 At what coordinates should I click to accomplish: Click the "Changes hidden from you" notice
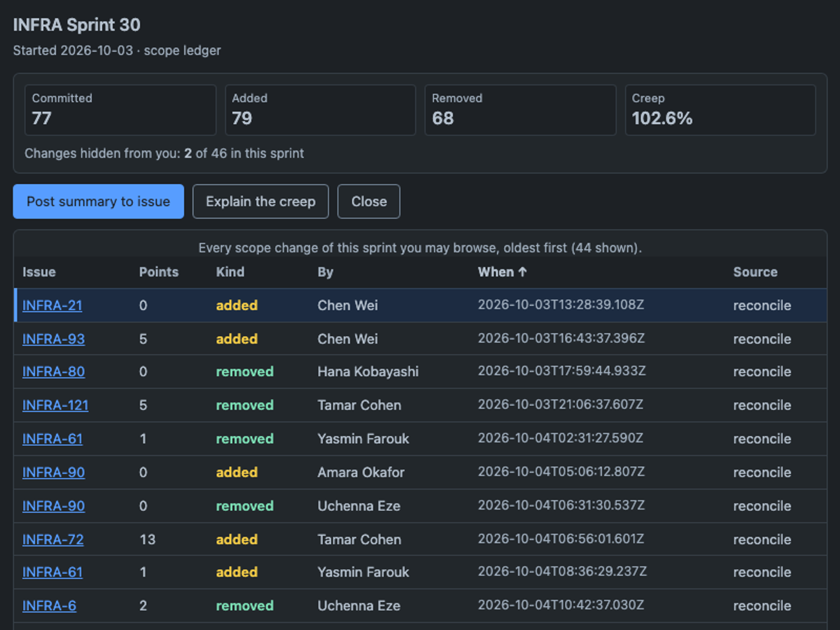pyautogui.click(x=164, y=153)
